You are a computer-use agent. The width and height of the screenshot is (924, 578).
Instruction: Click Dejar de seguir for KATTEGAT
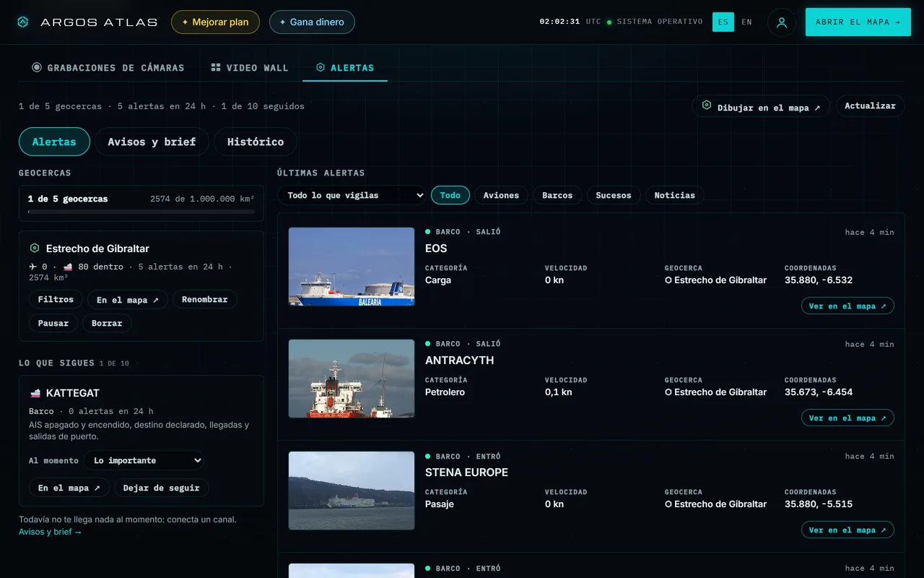click(x=162, y=488)
